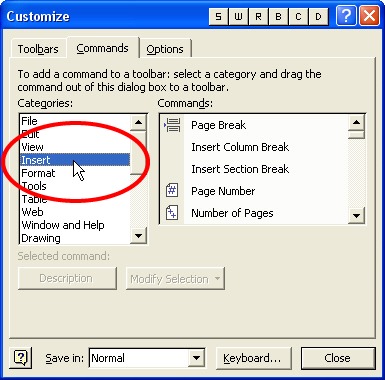Image resolution: width=385 pixels, height=380 pixels.
Task: Click the Page Number hash icon
Action: 172,191
